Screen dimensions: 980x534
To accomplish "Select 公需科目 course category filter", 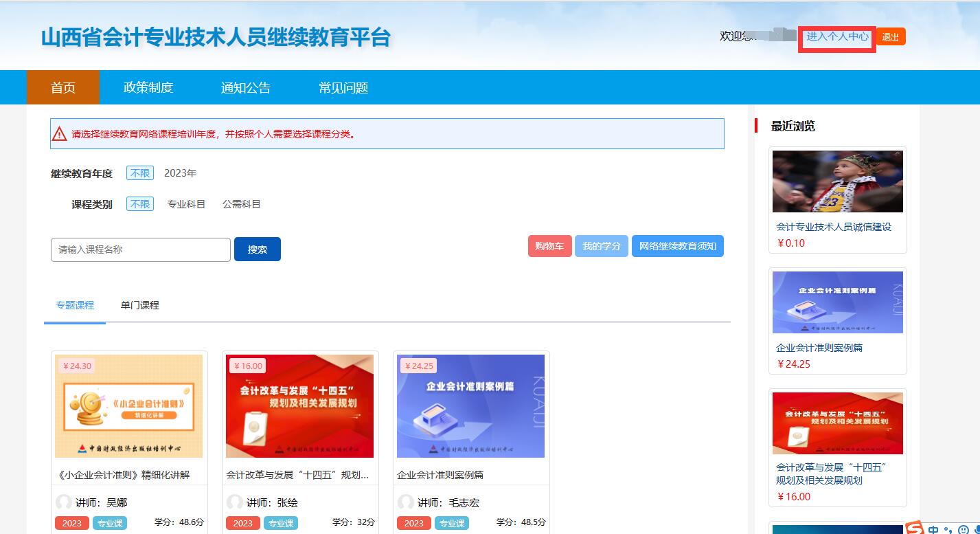I will tap(241, 204).
